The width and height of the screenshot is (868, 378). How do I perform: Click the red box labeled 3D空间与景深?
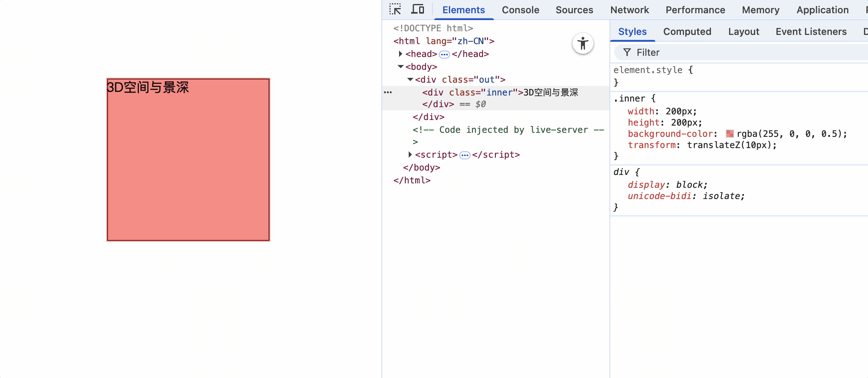click(188, 160)
